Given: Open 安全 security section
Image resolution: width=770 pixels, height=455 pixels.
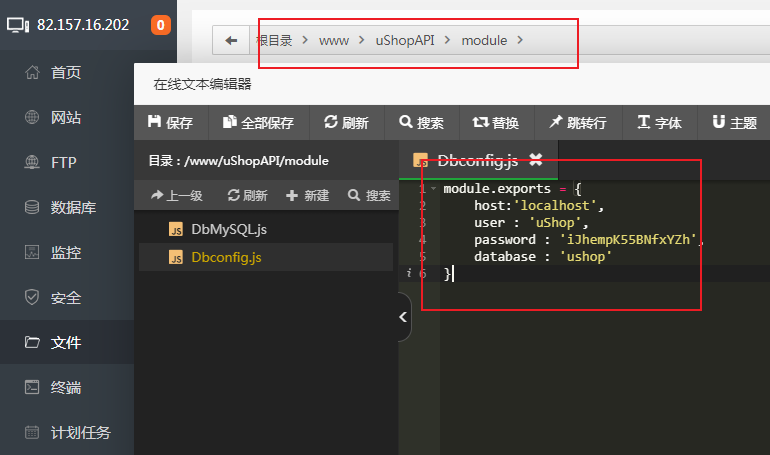Looking at the screenshot, I should tap(53, 297).
